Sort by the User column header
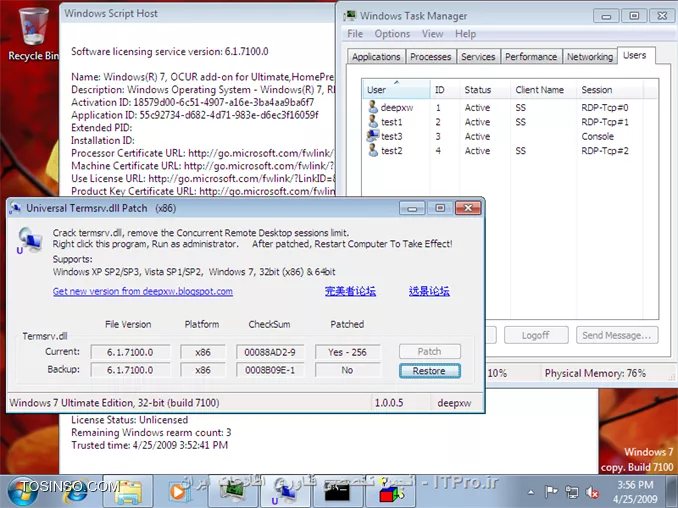Screen dimensions: 678x508 tap(396, 89)
